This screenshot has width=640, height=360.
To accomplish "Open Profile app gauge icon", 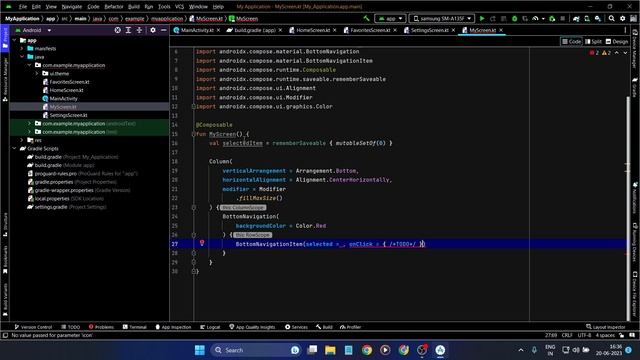I will click(535, 18).
